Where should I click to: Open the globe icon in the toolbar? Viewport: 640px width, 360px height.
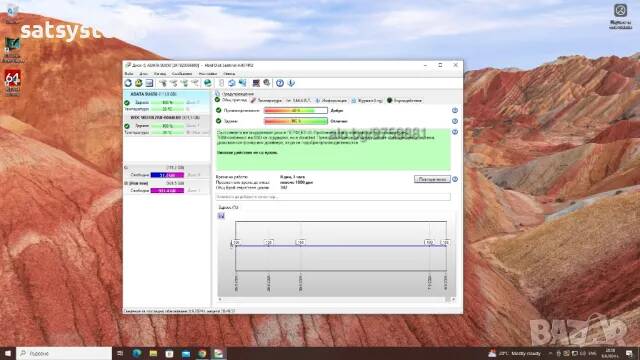point(208,83)
